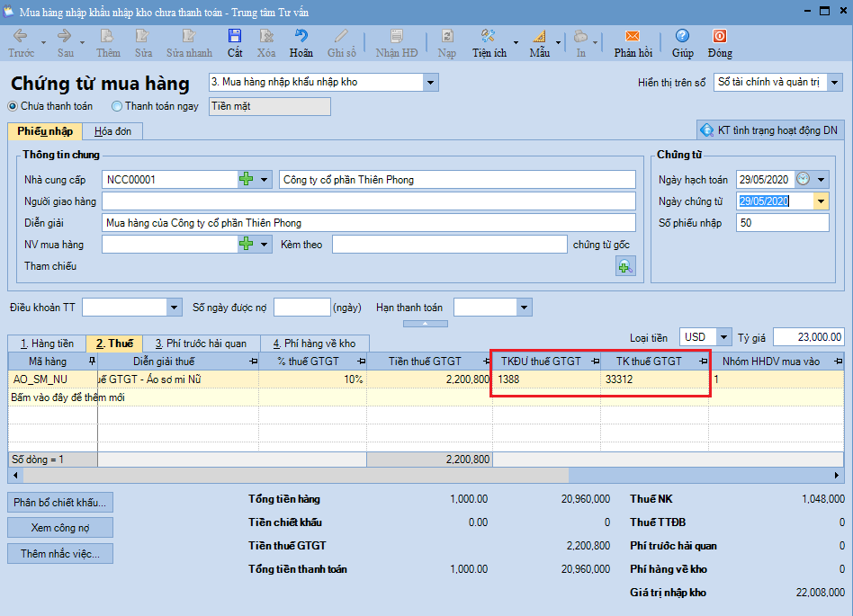This screenshot has width=853, height=616.
Task: Click the Đóng close-form icon
Action: coord(719,37)
